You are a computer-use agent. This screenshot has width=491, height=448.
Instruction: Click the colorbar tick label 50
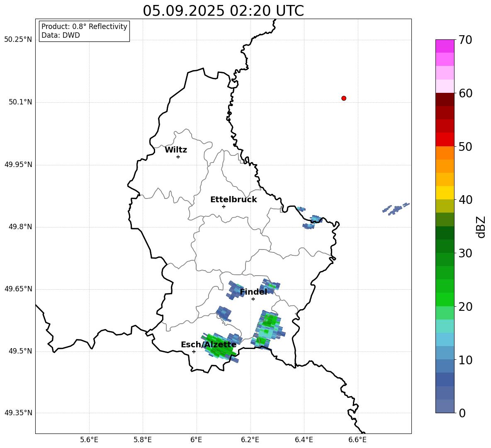tap(465, 146)
